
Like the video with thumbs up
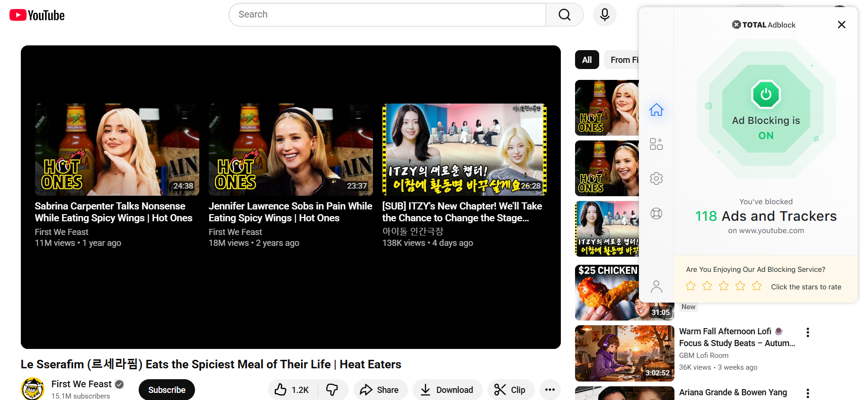(292, 390)
